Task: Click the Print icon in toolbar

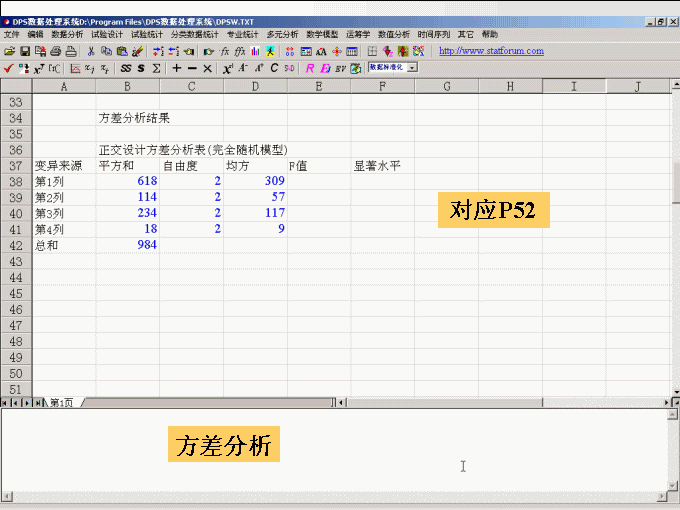Action: point(56,51)
